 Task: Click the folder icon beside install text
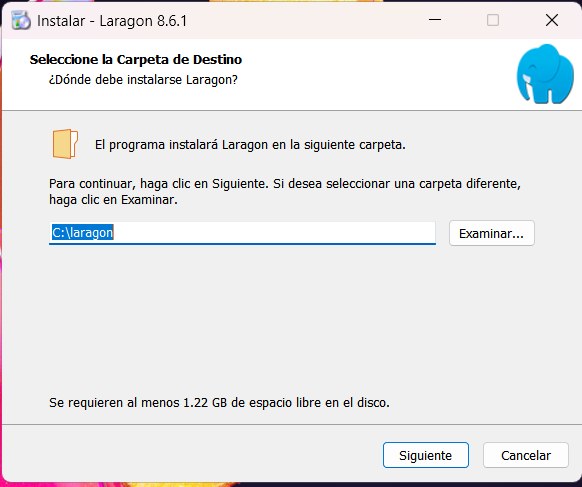click(65, 144)
